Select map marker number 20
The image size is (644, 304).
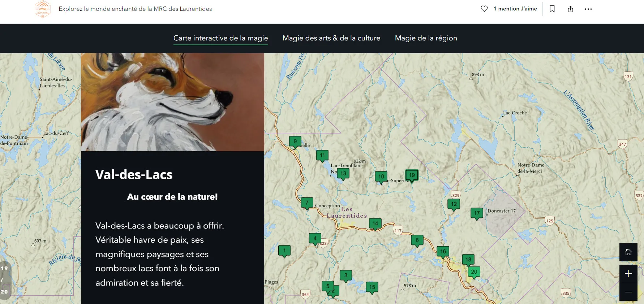pyautogui.click(x=474, y=272)
